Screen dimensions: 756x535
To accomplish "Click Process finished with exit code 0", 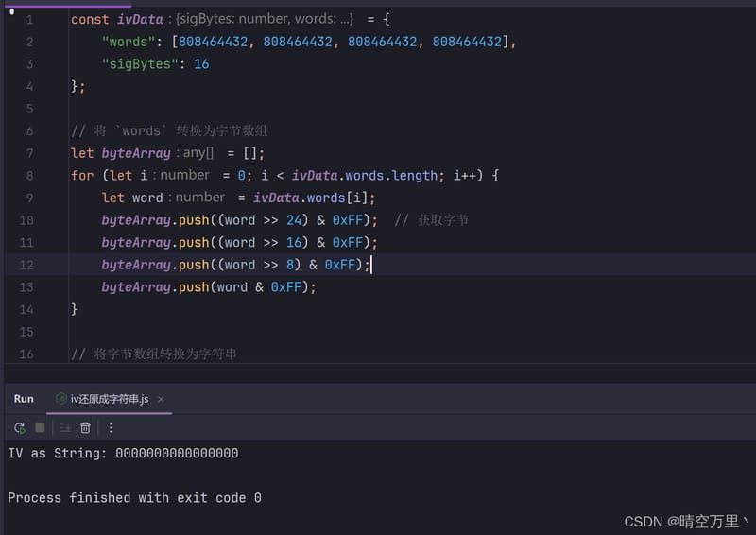I will 134,498.
